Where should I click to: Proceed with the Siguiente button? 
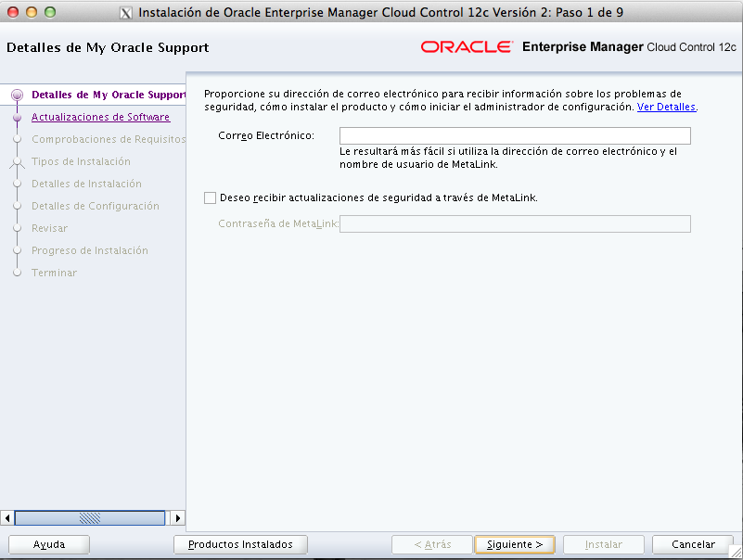[514, 544]
